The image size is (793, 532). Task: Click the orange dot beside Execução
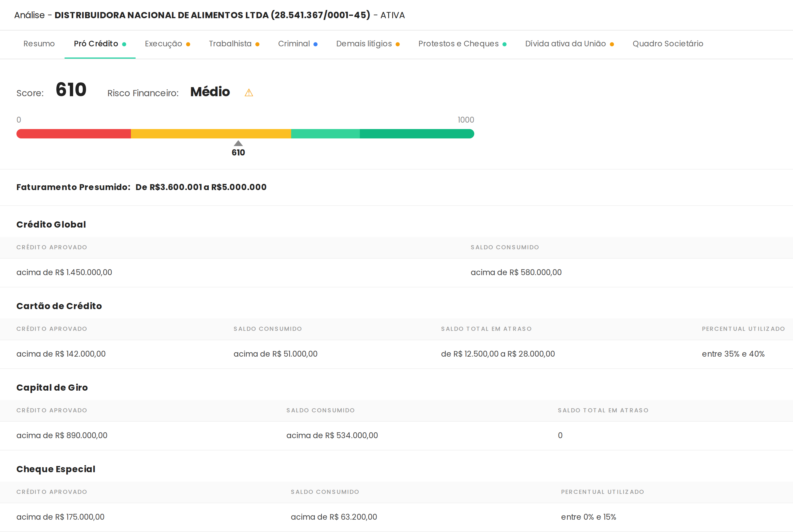click(188, 45)
